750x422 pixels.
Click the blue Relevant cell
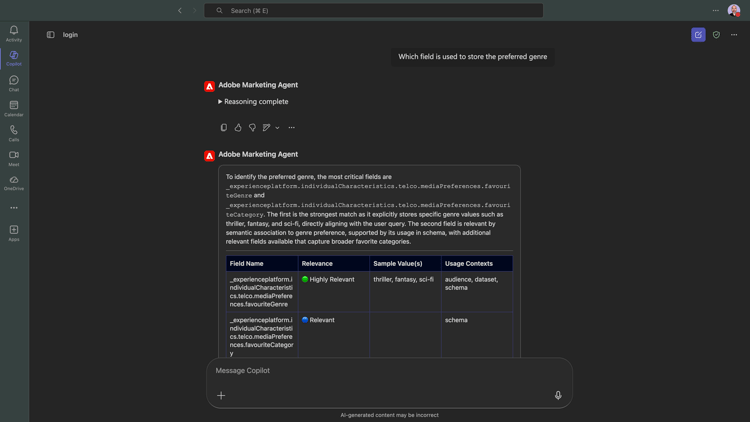click(334, 335)
